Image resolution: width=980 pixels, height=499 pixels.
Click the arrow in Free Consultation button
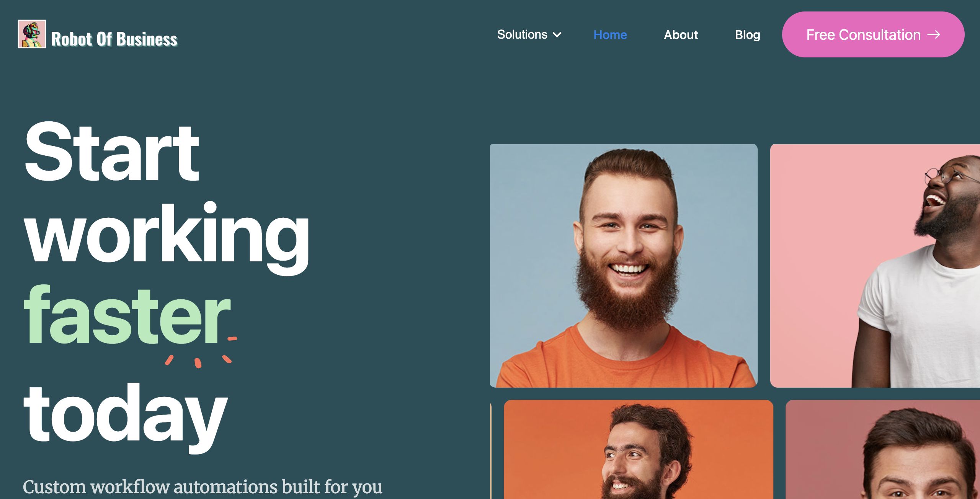point(934,35)
